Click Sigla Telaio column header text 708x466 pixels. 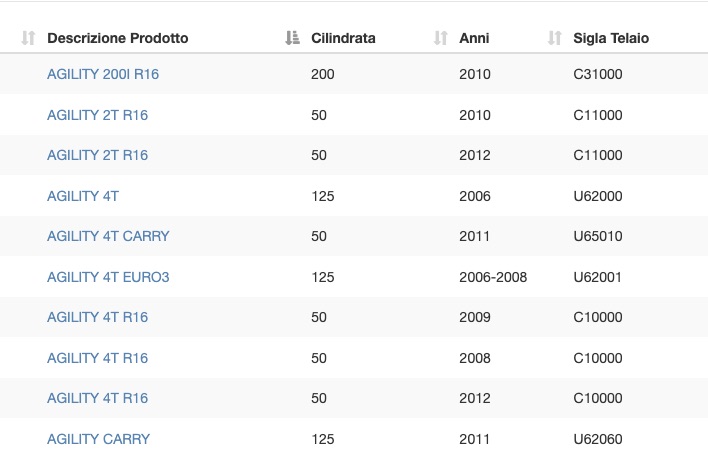[x=611, y=38]
